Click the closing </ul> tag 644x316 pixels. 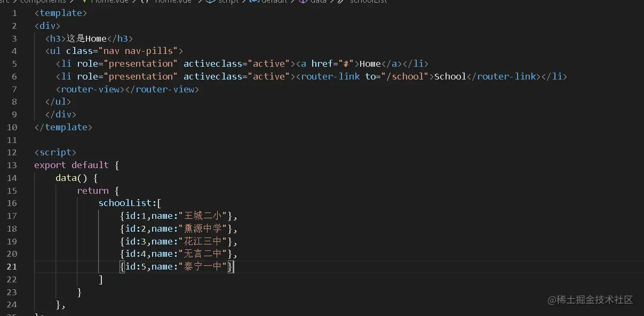pos(58,101)
